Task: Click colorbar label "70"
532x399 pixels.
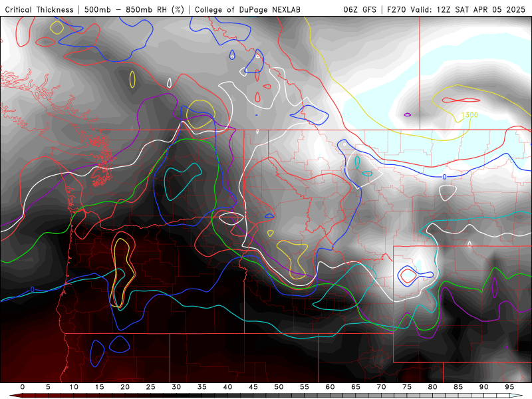Action: tap(381, 387)
